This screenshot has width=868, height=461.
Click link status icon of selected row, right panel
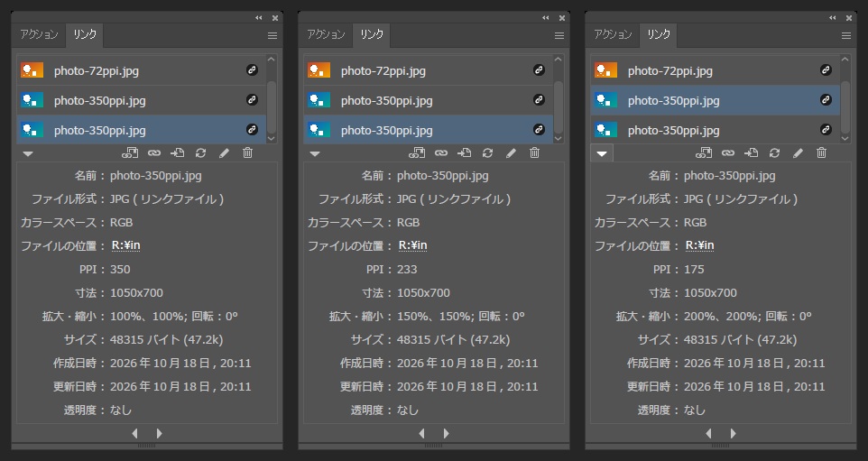click(x=826, y=100)
